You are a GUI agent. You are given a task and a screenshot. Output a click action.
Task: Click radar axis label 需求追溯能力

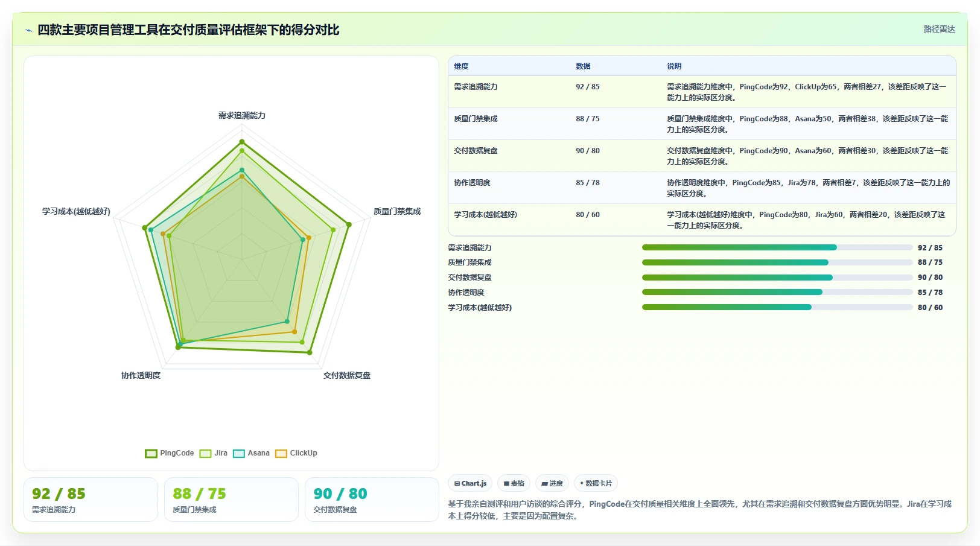(x=242, y=115)
